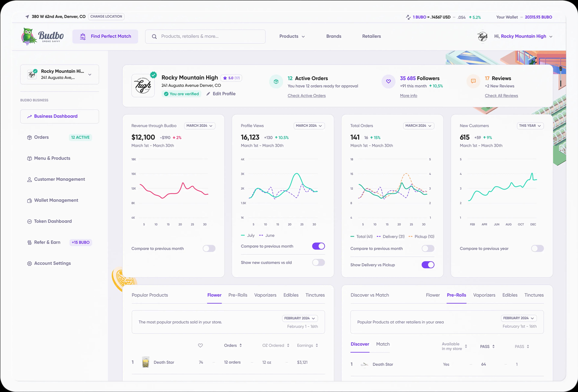Viewport: 578px width, 392px height.
Task: Select Tinctures tab in Discover vs Match
Action: click(534, 295)
